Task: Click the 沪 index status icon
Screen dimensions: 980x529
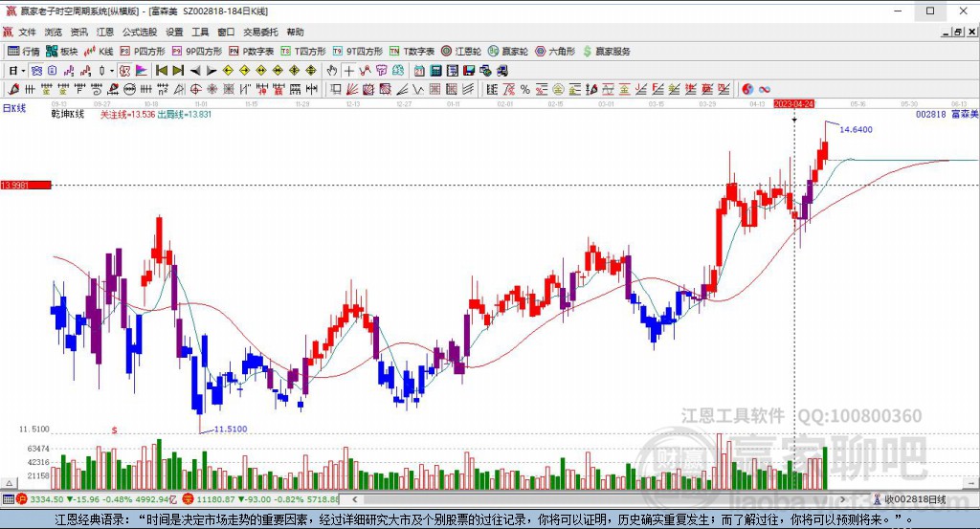Action: (22, 499)
